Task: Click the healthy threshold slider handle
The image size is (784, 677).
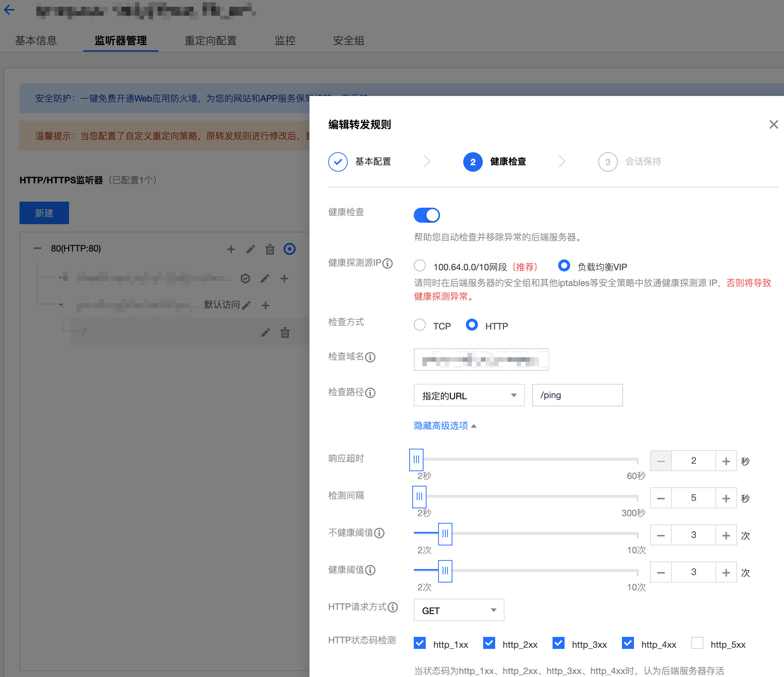Action: 445,571
